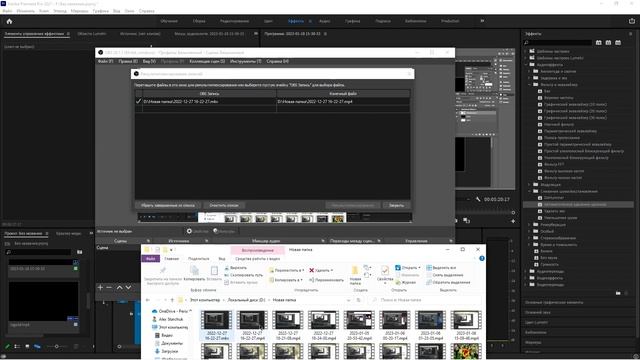
Task: Toggle checkmark for the 2022-12-27 mkv remux row
Action: 138,101
